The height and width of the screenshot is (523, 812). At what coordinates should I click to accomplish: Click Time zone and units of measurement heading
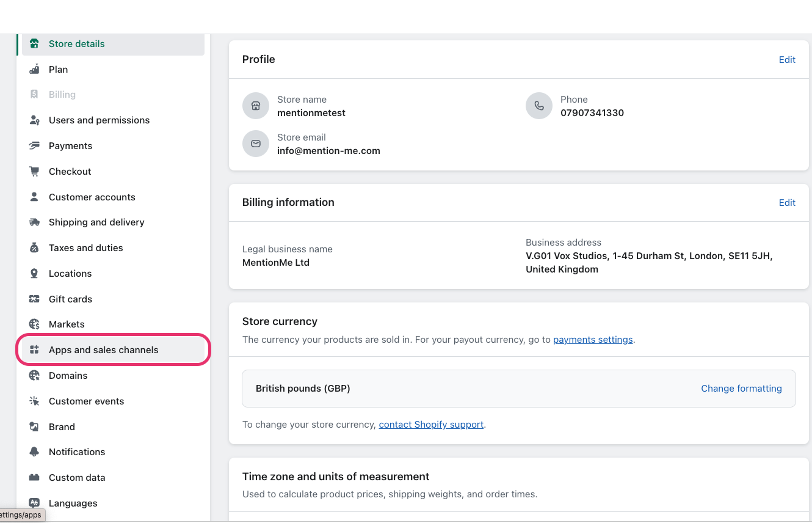[336, 477]
